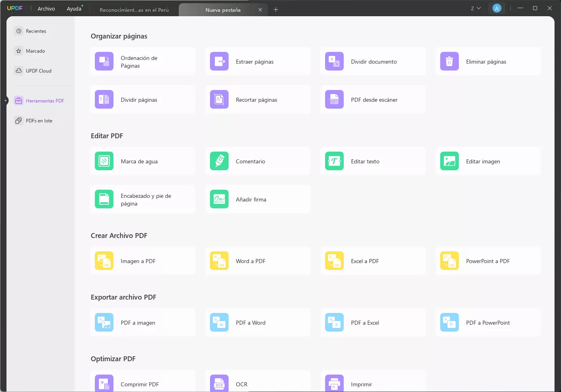Select the PDF a Excel icon

(x=334, y=323)
